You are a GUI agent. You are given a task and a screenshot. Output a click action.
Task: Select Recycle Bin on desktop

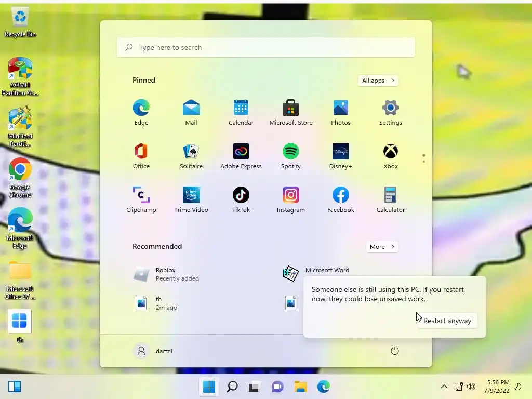pyautogui.click(x=20, y=23)
